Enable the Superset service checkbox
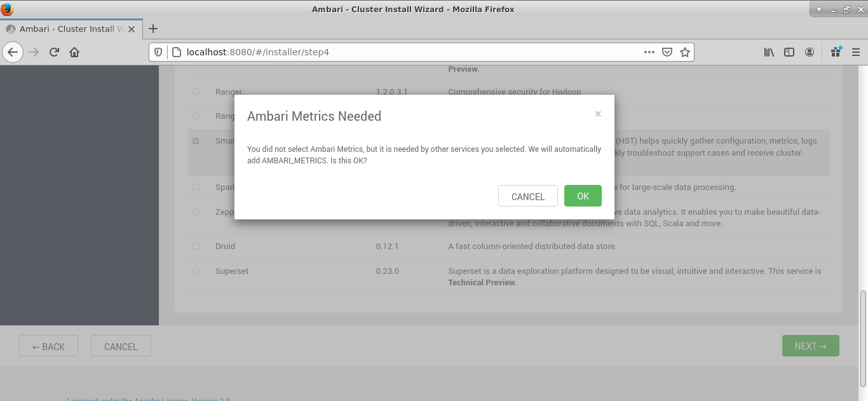 (x=196, y=271)
